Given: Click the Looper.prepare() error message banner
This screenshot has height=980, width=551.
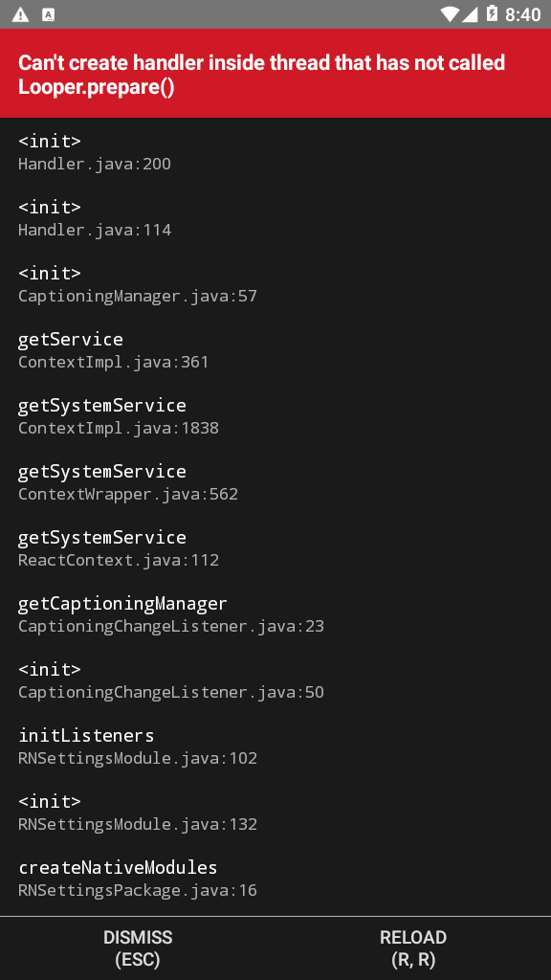Looking at the screenshot, I should pyautogui.click(x=275, y=74).
